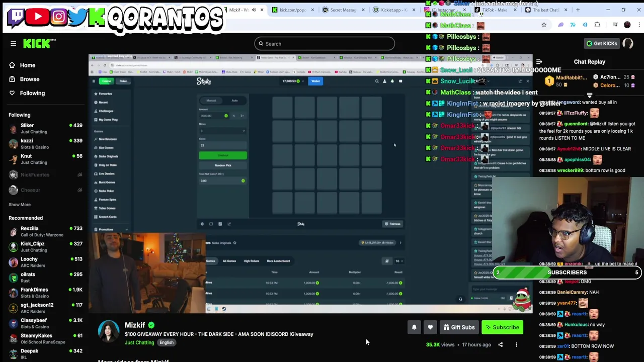Viewport: 644px width, 362px height.
Task: Open kozzi's channel avatar in Following list
Action: (13, 144)
